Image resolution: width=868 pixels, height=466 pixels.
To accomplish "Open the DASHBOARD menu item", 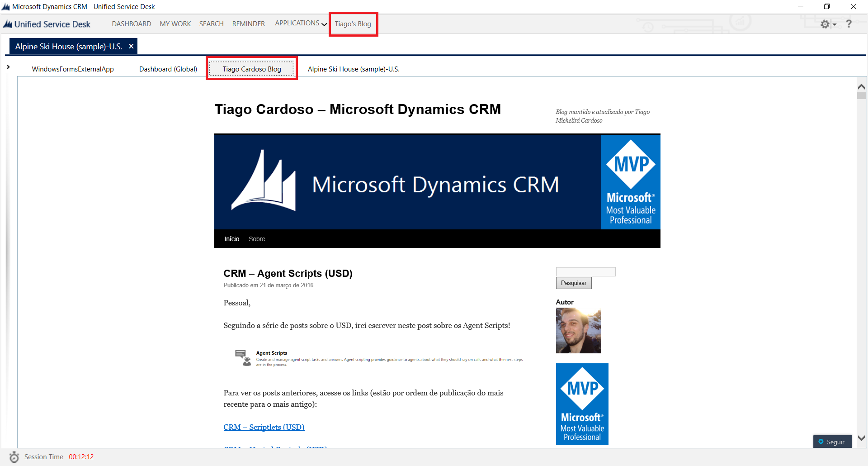I will point(132,24).
